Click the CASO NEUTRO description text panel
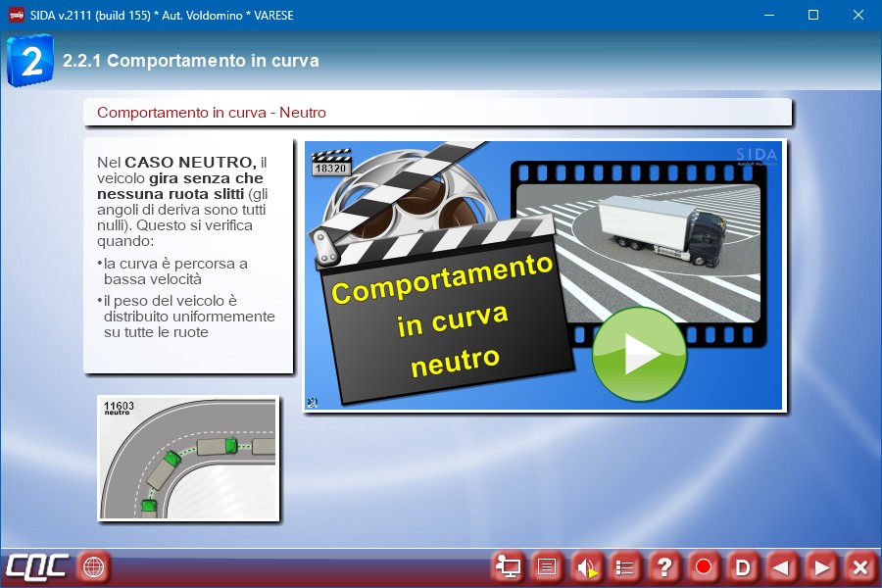882x588 pixels. [x=188, y=255]
